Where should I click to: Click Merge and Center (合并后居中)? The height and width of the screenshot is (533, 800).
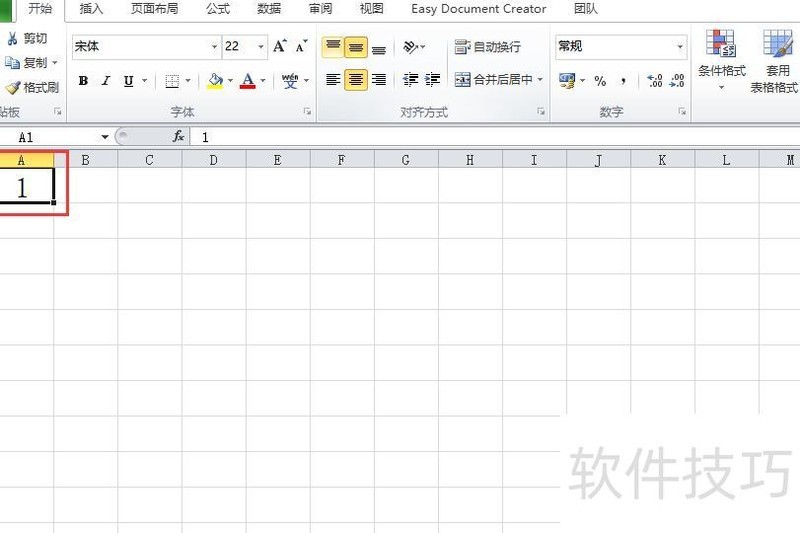[x=493, y=80]
